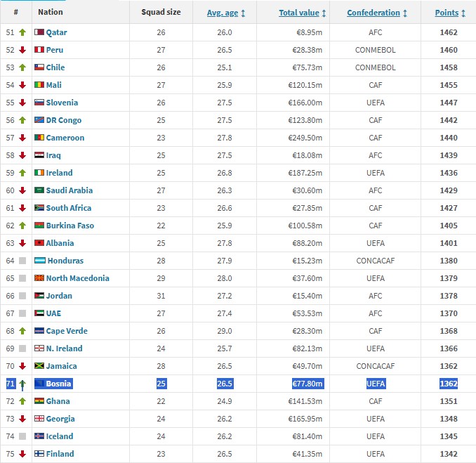This screenshot has width=476, height=463.
Task: Open the Finland nation link
Action: click(x=60, y=454)
